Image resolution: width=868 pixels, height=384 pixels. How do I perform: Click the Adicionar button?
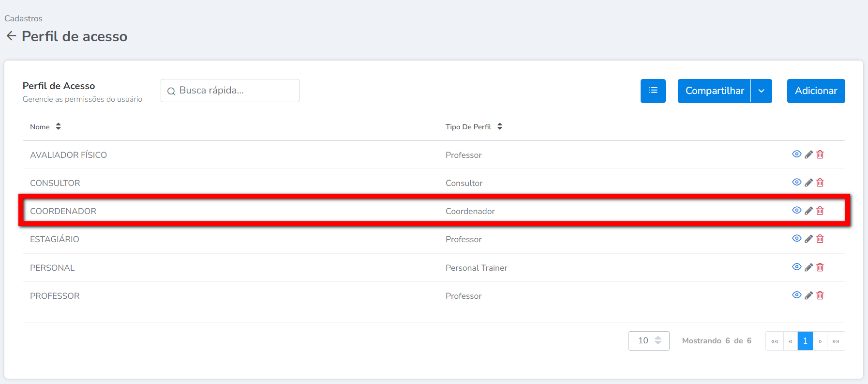816,91
